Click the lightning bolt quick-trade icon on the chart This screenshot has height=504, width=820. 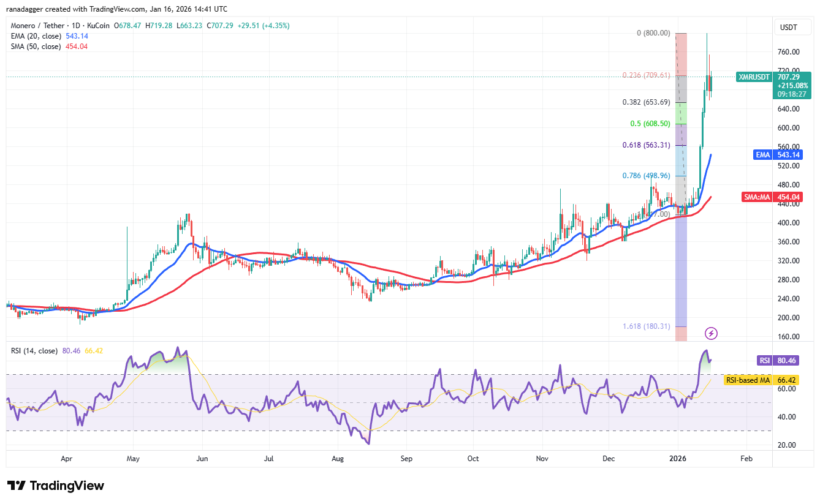click(711, 333)
